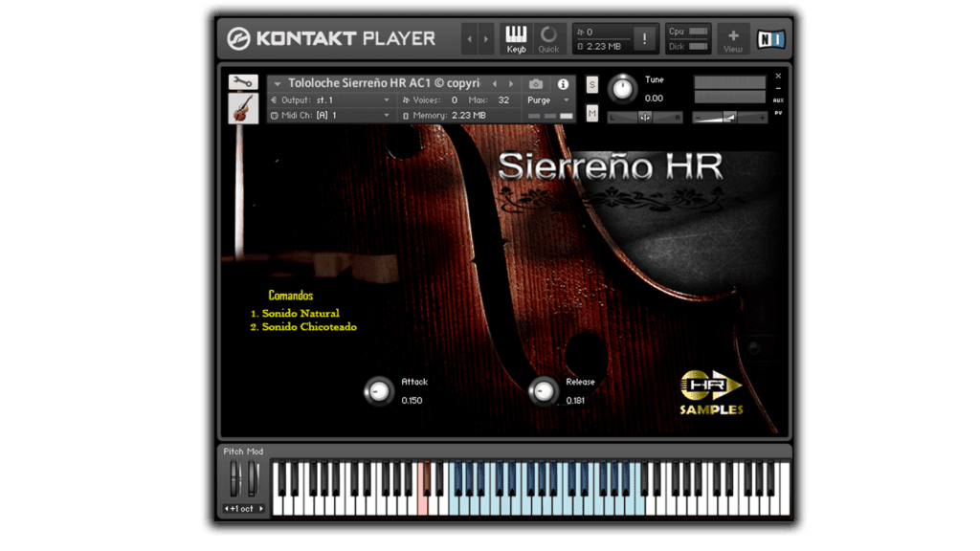Expand the instrument name dropdown arrow

click(277, 83)
